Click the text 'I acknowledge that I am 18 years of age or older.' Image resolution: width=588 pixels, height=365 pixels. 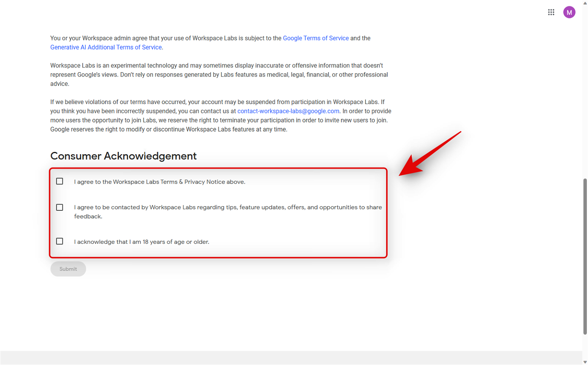[x=142, y=242]
